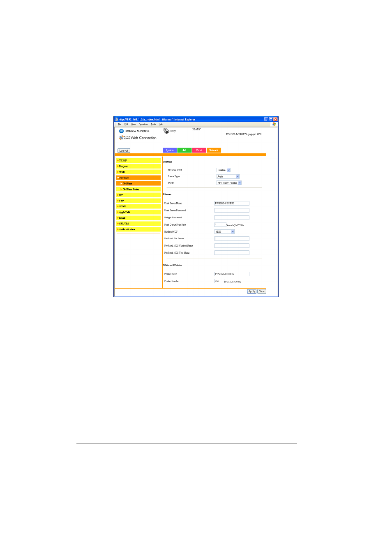Click the Bindery/NDS label
Screen dimensions: 392x555
[x=171, y=232]
